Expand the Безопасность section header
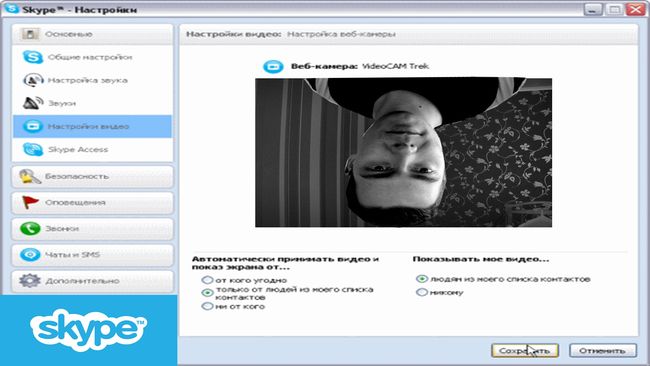Viewport: 650px width, 366px height. [x=92, y=177]
